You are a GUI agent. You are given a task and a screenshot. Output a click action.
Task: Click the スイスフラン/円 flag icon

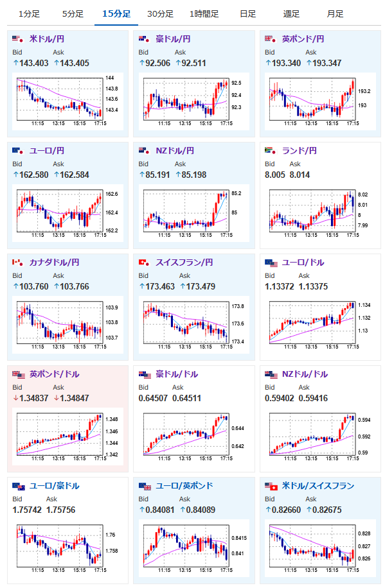pyautogui.click(x=144, y=263)
